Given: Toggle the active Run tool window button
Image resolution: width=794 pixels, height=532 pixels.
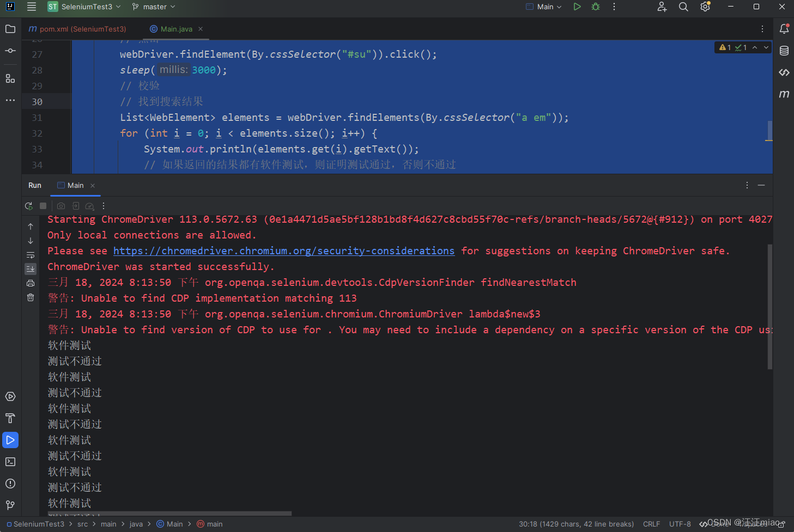Looking at the screenshot, I should coord(10,440).
